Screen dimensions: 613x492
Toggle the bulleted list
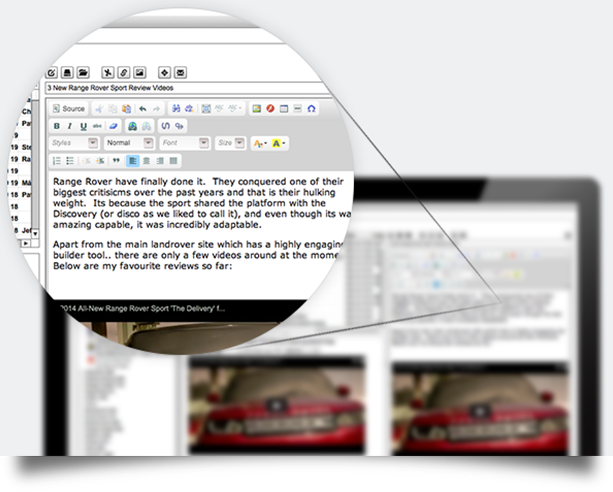(x=70, y=161)
